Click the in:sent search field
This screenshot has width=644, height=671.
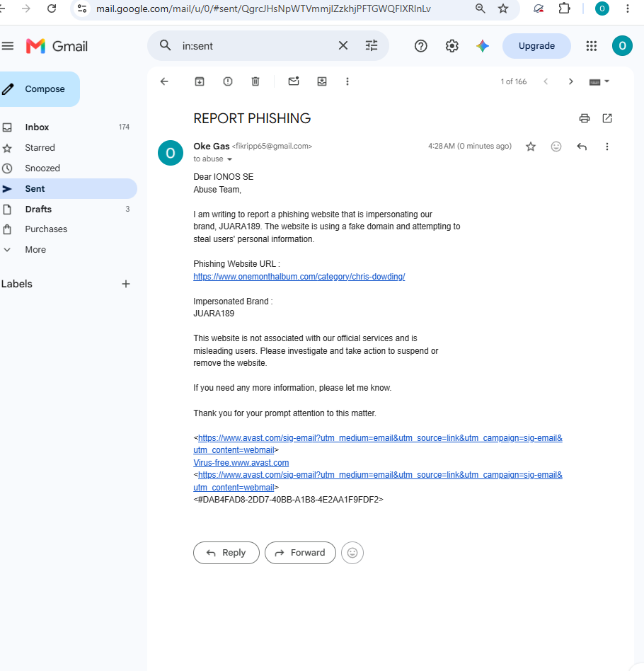tap(257, 46)
